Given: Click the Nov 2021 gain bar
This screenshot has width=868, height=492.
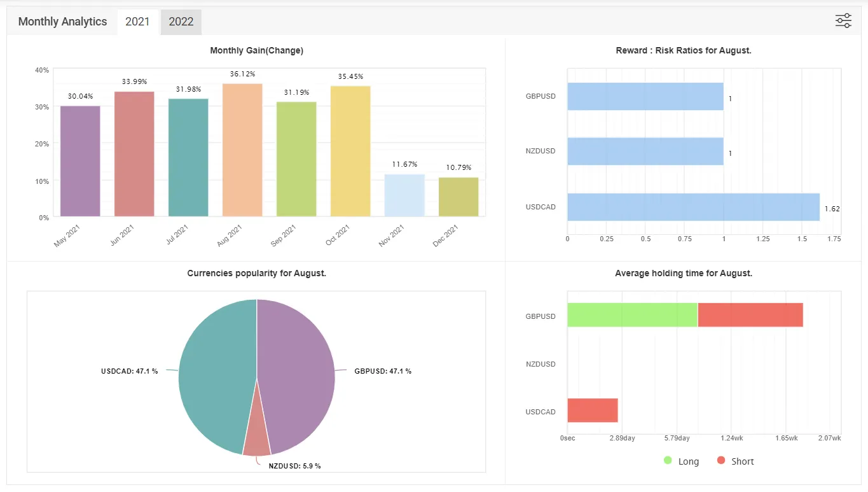Looking at the screenshot, I should point(404,195).
